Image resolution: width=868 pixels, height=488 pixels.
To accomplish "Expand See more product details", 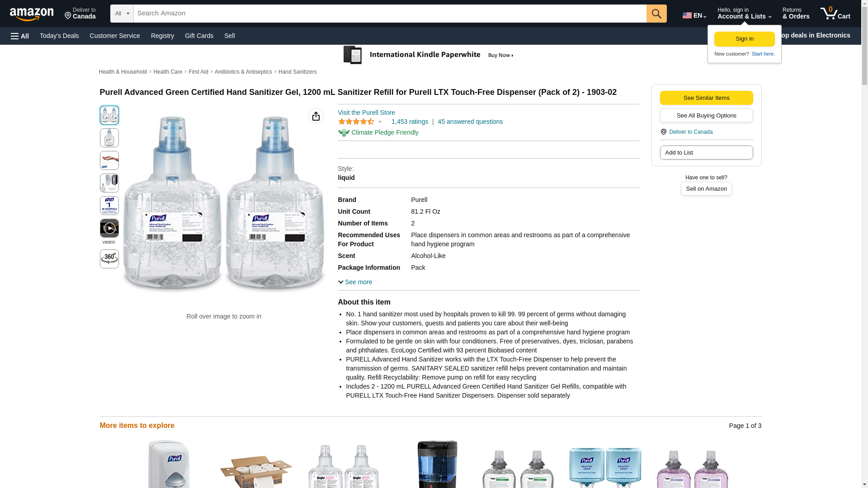I will click(355, 282).
